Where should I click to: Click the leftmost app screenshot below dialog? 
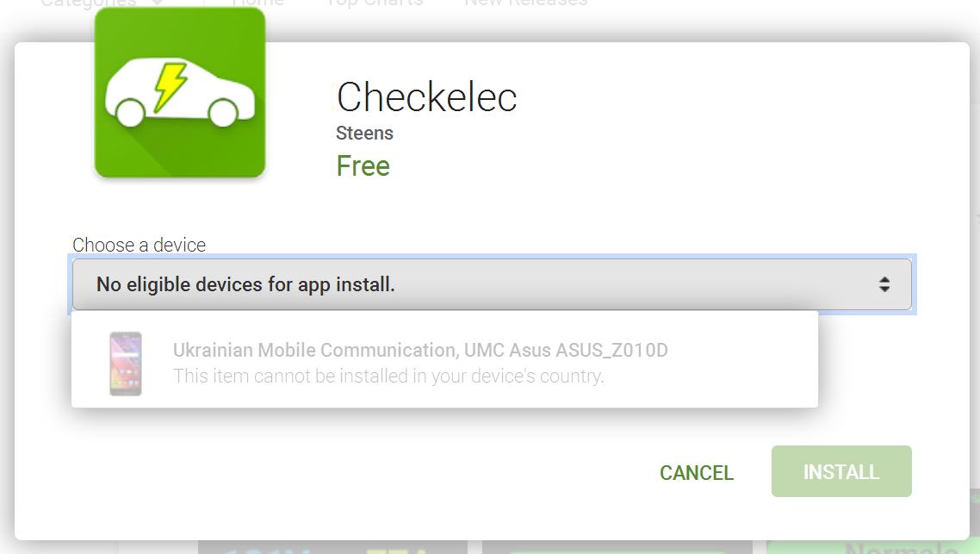(332, 547)
